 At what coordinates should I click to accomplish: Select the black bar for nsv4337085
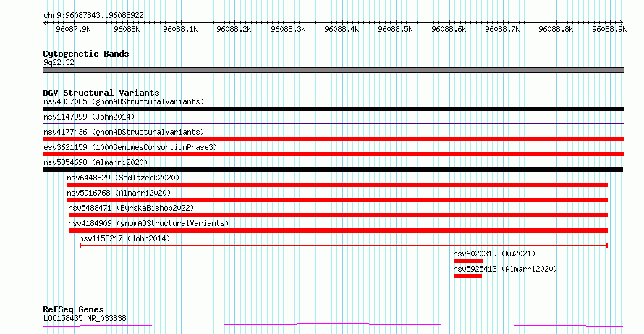[333, 109]
